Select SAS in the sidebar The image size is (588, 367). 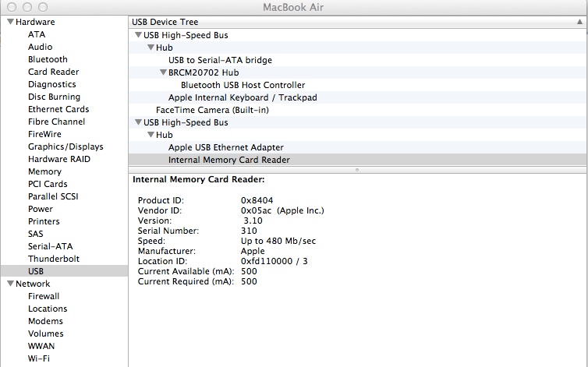coord(35,234)
